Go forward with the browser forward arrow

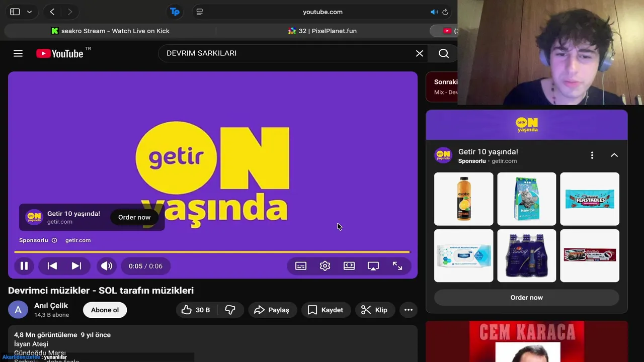[70, 12]
